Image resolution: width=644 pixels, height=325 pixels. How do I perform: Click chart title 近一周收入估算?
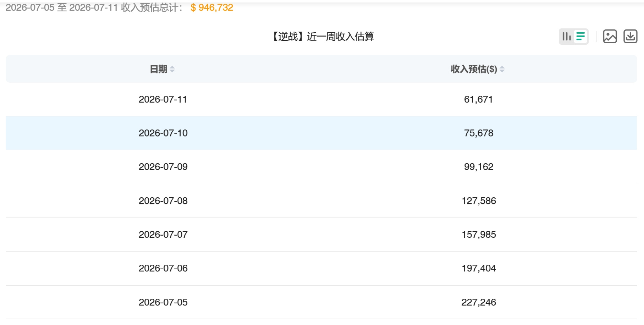(x=340, y=37)
